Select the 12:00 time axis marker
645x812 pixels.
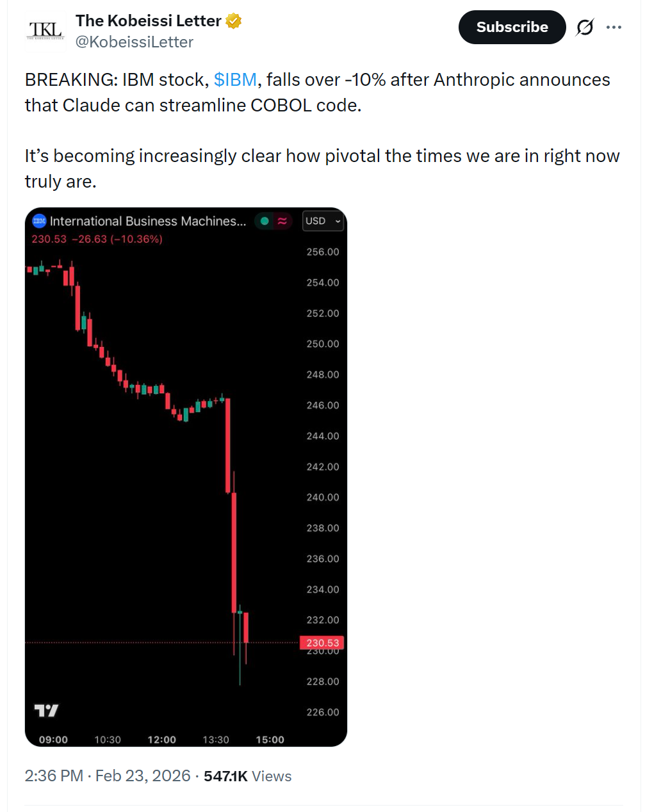pos(161,740)
